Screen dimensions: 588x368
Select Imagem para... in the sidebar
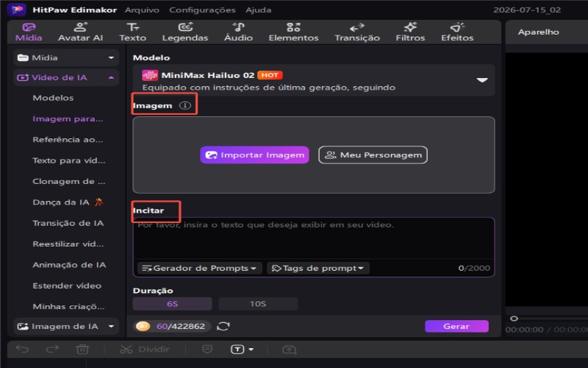[x=68, y=118]
